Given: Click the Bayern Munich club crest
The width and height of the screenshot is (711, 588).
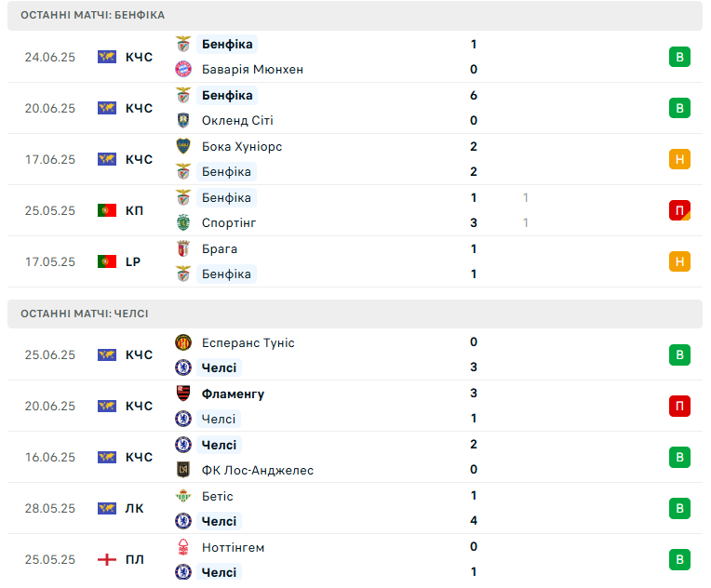Looking at the screenshot, I should click(x=183, y=69).
